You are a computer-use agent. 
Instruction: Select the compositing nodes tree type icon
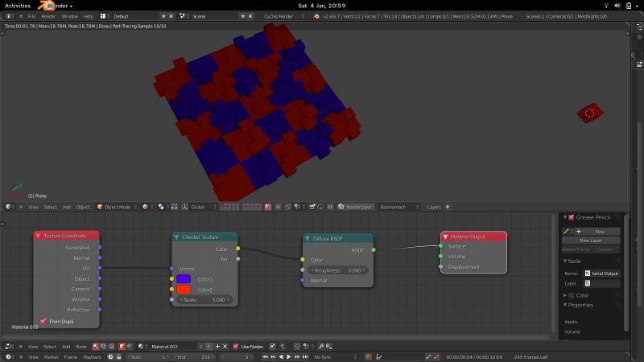(104, 347)
